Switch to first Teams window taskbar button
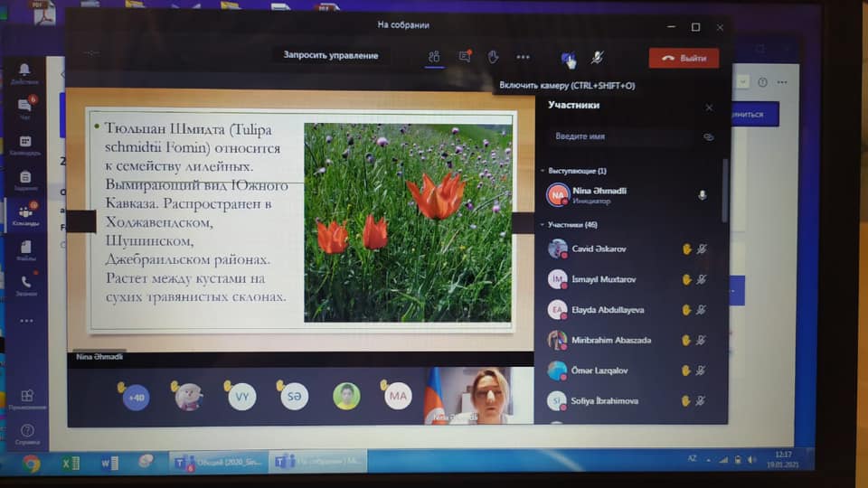The image size is (868, 488). (x=219, y=462)
